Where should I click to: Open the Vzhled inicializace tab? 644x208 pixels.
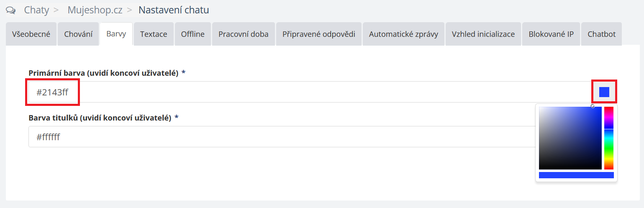click(x=483, y=34)
